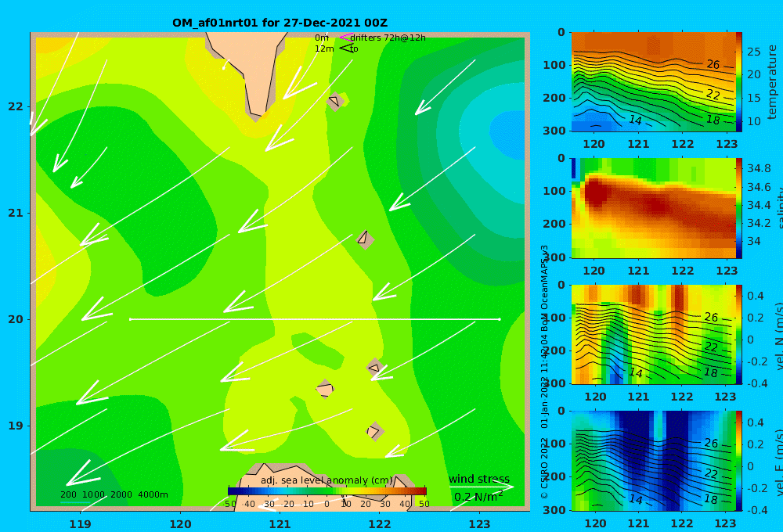Open the temperature section panel

653,82
